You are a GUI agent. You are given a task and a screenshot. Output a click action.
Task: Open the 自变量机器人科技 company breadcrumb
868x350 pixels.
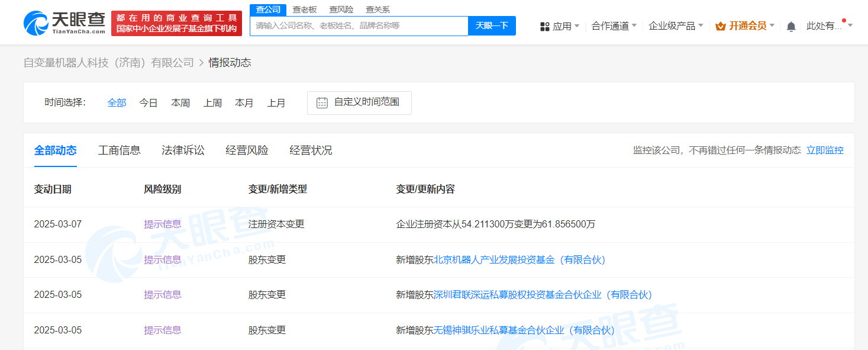pos(109,63)
